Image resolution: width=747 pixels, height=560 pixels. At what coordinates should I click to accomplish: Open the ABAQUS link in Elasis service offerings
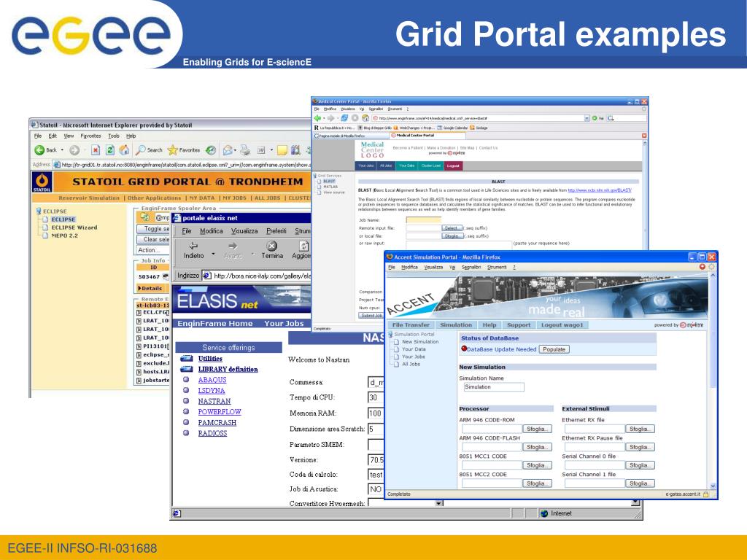(x=212, y=379)
